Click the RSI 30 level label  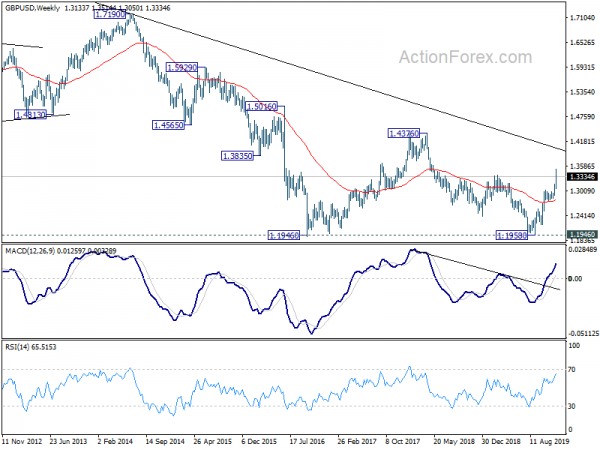pyautogui.click(x=572, y=406)
